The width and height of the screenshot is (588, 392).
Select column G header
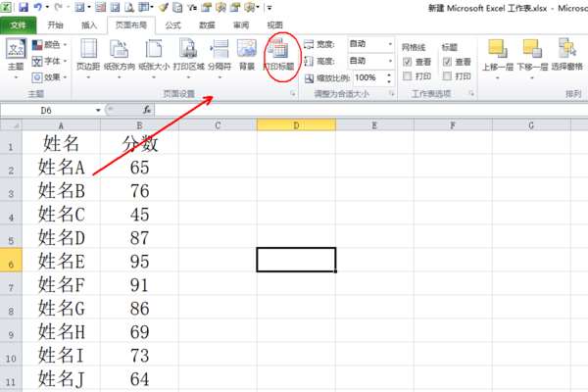(x=531, y=125)
